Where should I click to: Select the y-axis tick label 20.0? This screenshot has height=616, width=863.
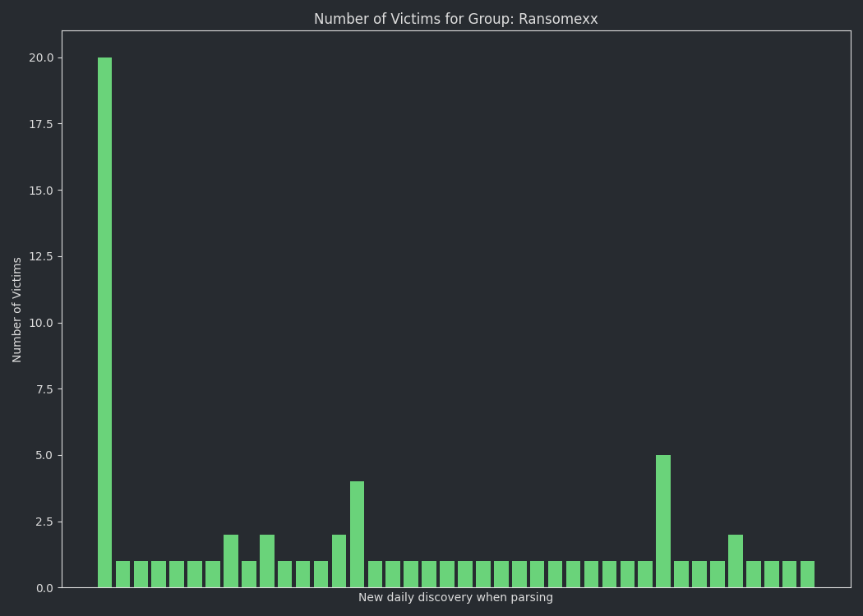point(41,57)
